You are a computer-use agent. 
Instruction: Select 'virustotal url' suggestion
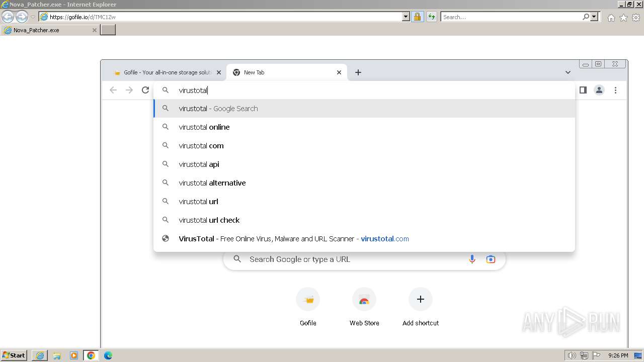(364, 202)
